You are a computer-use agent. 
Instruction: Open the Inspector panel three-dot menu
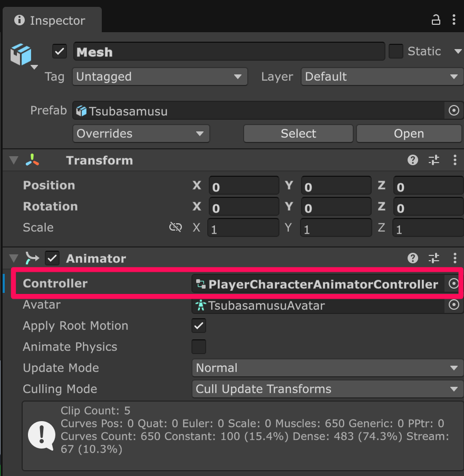point(454,20)
